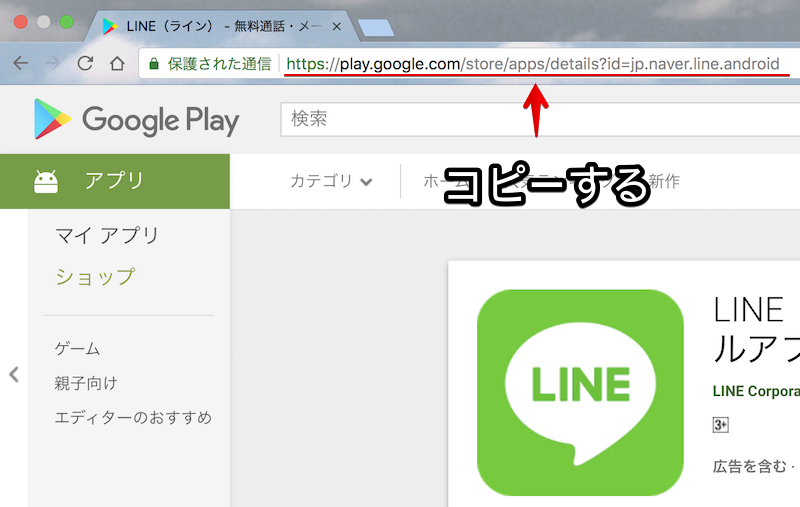Click the browser forward arrow
Viewport: 800px width, 507px height.
tap(53, 63)
